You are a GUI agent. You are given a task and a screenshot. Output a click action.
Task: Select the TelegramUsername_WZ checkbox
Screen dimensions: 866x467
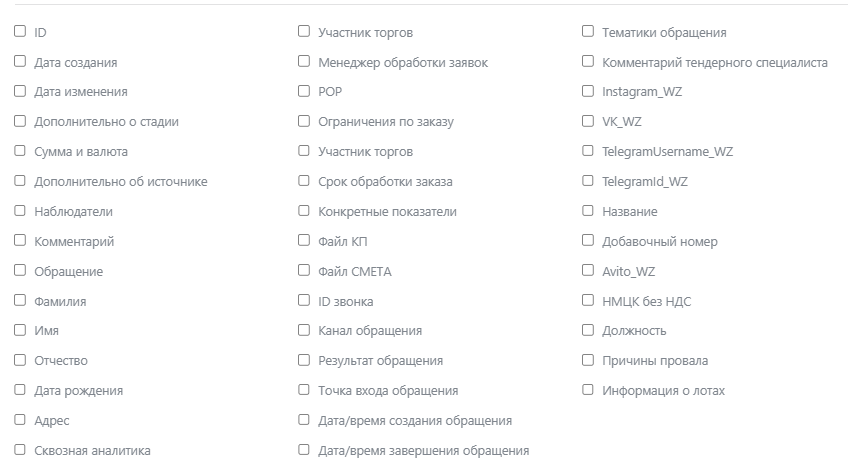588,151
